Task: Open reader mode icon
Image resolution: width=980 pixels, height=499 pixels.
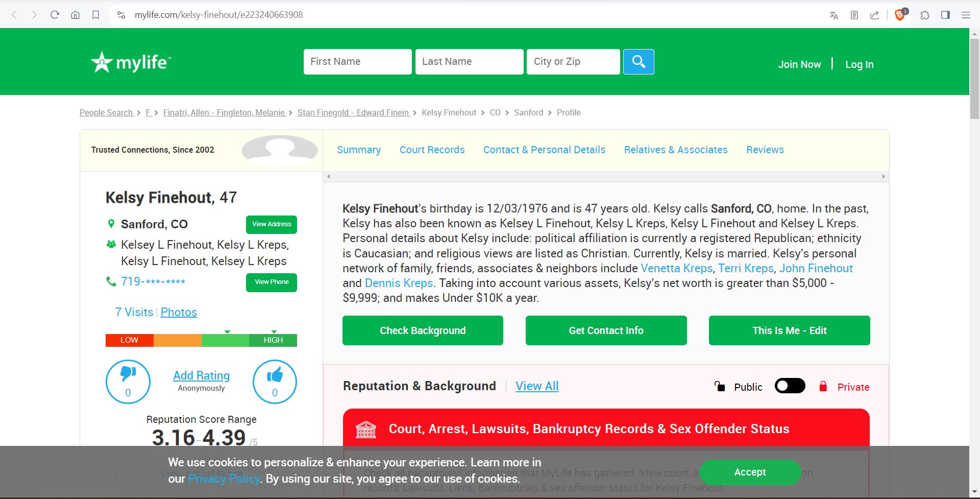Action: pyautogui.click(x=854, y=15)
